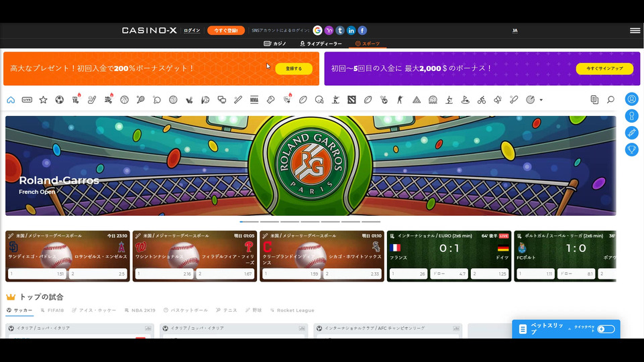Switch to ライブディーラー tab
The width and height of the screenshot is (644, 362).
click(x=321, y=44)
